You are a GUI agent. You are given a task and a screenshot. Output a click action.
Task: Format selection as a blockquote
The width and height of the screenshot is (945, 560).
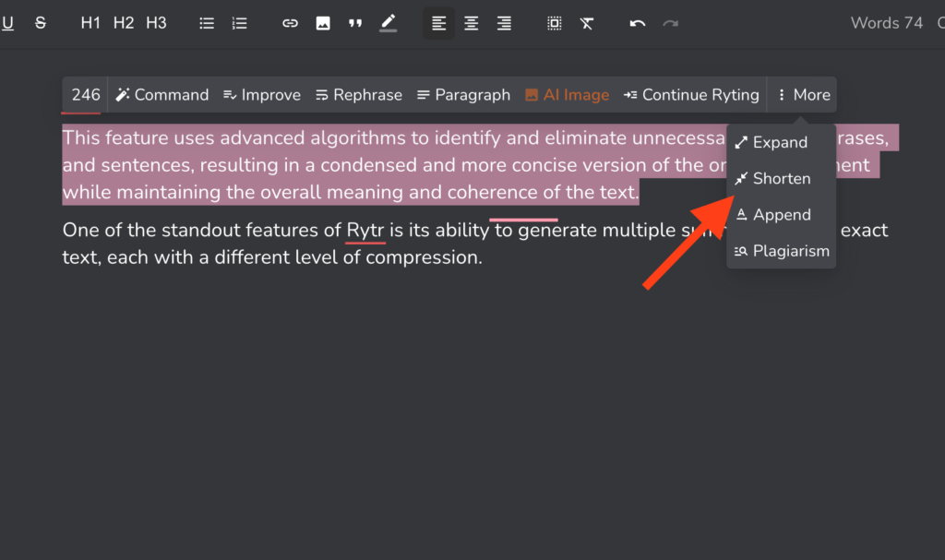click(355, 22)
